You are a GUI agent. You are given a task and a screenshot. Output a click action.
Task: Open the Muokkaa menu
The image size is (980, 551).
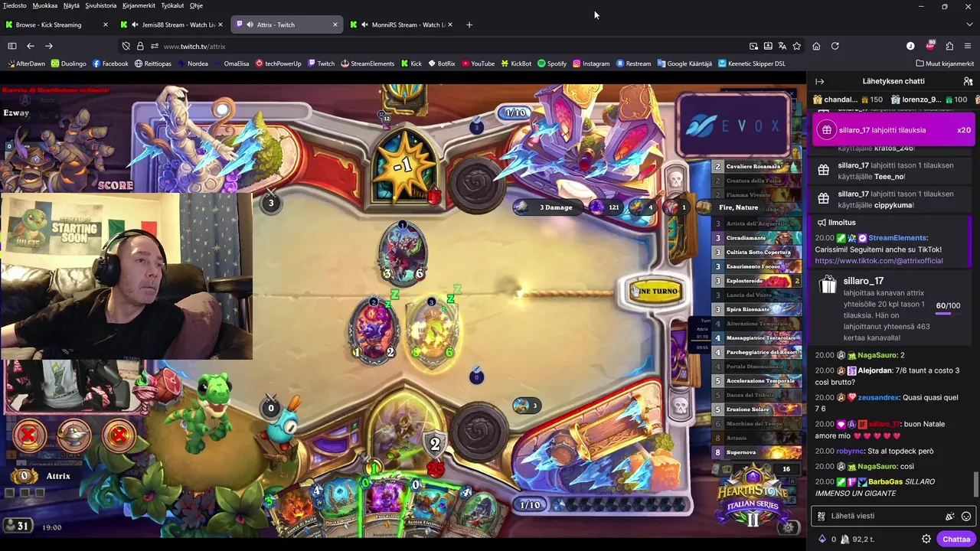tap(45, 5)
